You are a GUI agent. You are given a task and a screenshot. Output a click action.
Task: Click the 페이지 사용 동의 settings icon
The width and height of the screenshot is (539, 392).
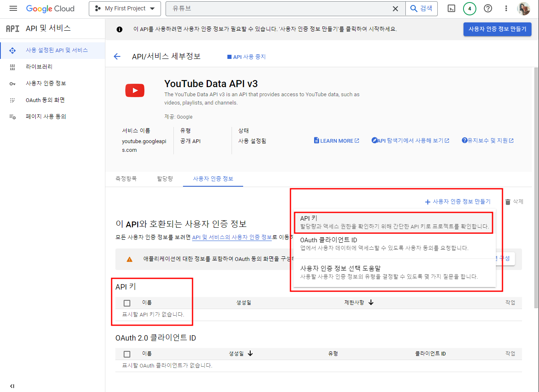coord(12,117)
